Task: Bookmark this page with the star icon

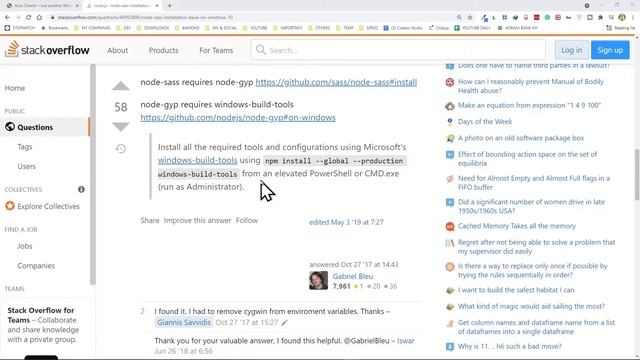Action: pos(470,17)
